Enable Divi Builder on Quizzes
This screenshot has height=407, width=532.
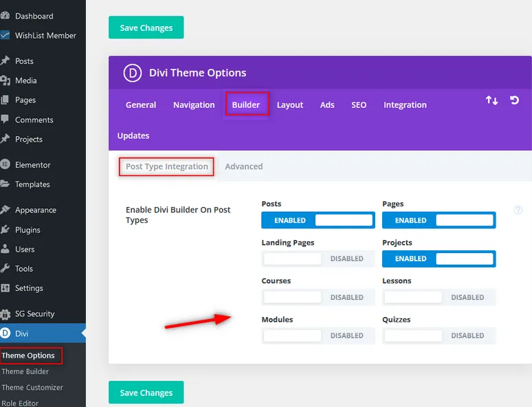pyautogui.click(x=439, y=335)
